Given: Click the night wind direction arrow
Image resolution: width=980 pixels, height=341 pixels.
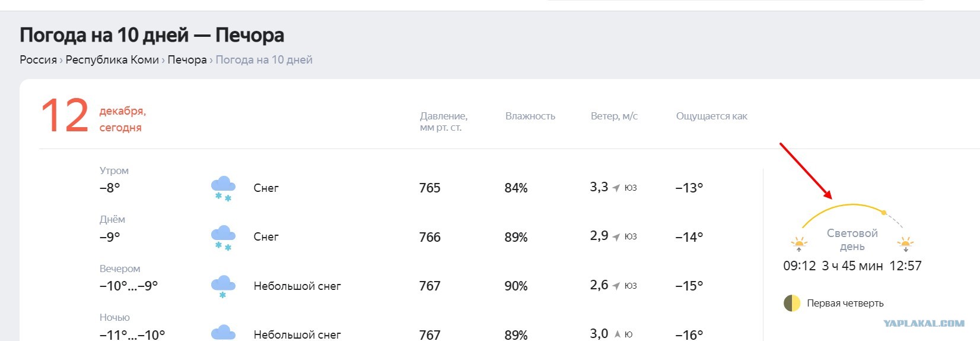Looking at the screenshot, I should (x=617, y=334).
